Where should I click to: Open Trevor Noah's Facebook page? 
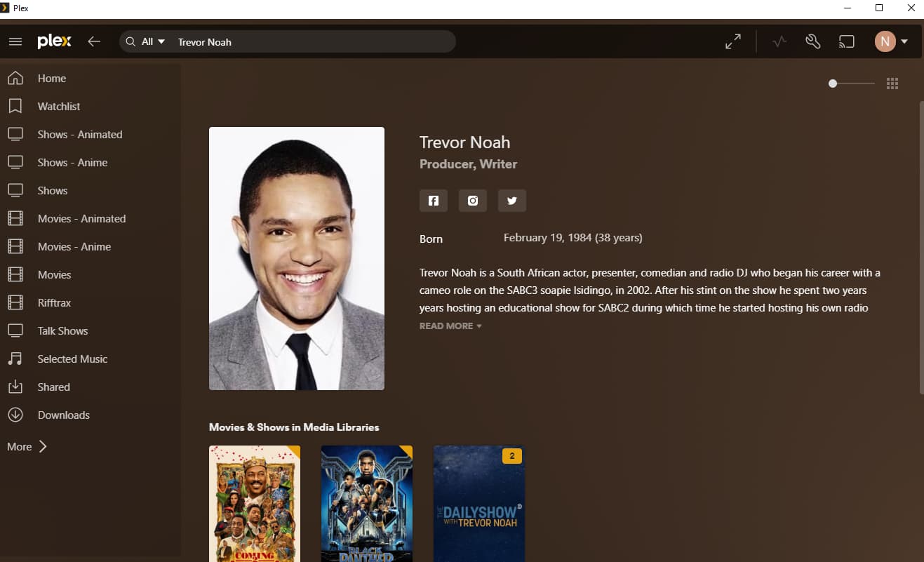pyautogui.click(x=434, y=201)
